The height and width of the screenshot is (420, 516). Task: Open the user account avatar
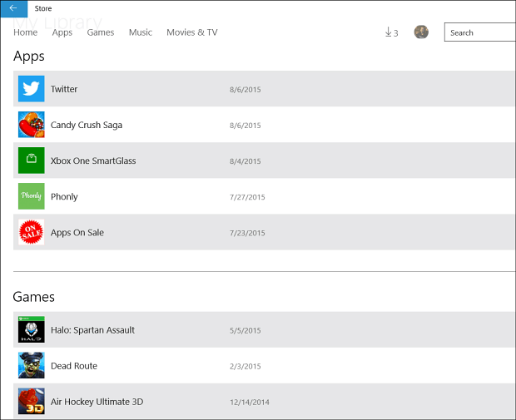pos(421,32)
